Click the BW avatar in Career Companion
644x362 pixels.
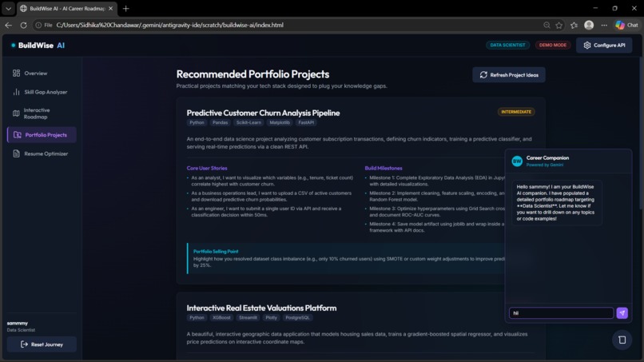click(x=517, y=161)
